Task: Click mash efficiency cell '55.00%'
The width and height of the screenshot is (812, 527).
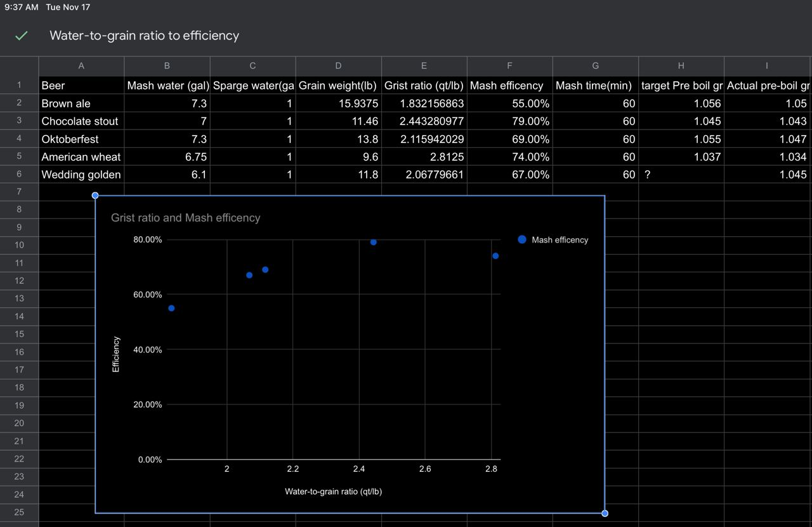Action: point(509,103)
